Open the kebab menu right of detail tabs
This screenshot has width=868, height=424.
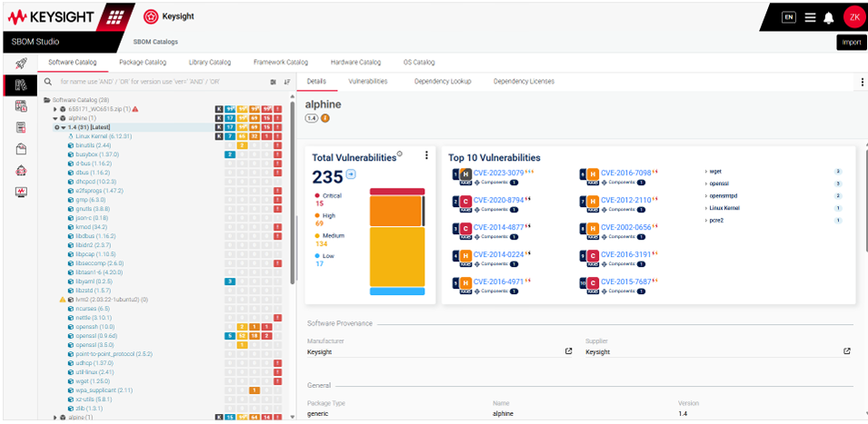[x=862, y=82]
